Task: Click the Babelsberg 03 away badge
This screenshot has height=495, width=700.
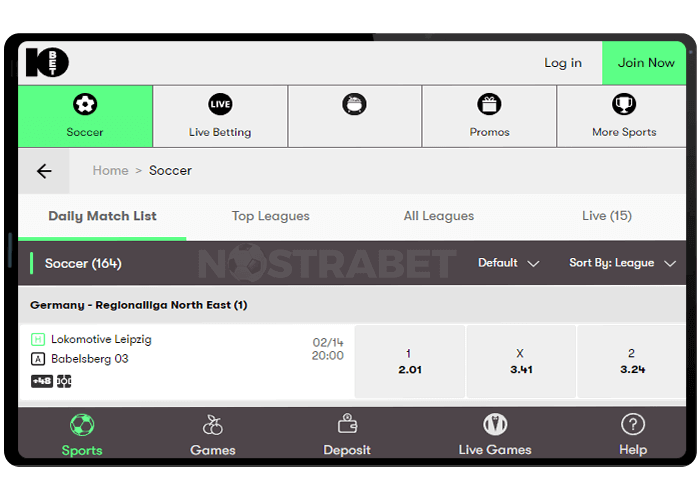Action: tap(38, 359)
